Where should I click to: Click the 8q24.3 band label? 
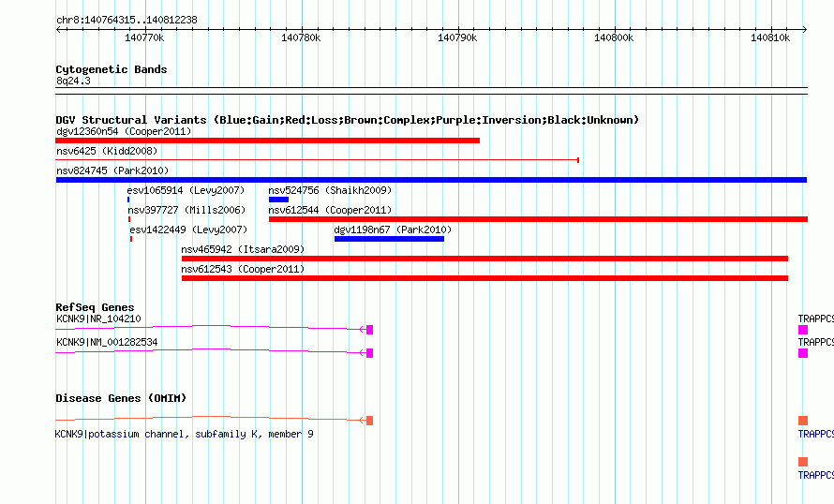[73, 81]
